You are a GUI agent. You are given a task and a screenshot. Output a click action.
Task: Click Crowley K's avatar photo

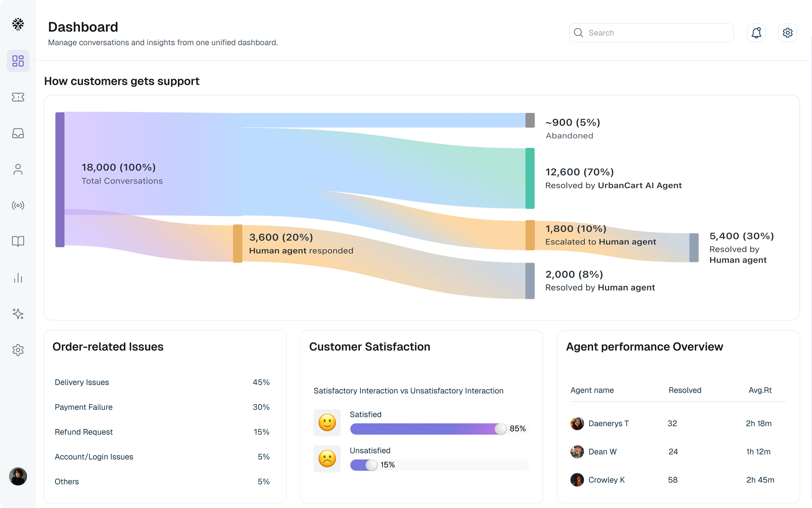(577, 480)
